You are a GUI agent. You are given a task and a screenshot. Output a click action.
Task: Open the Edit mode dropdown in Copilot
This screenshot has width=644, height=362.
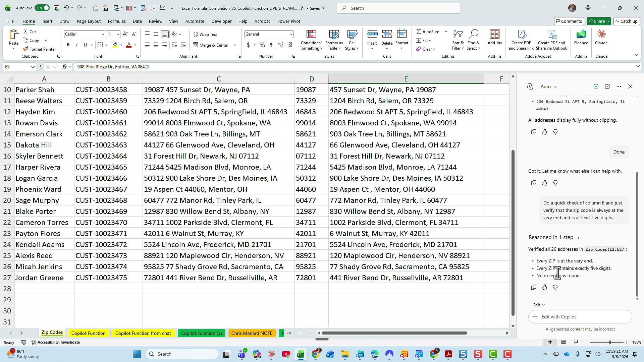[539, 305]
